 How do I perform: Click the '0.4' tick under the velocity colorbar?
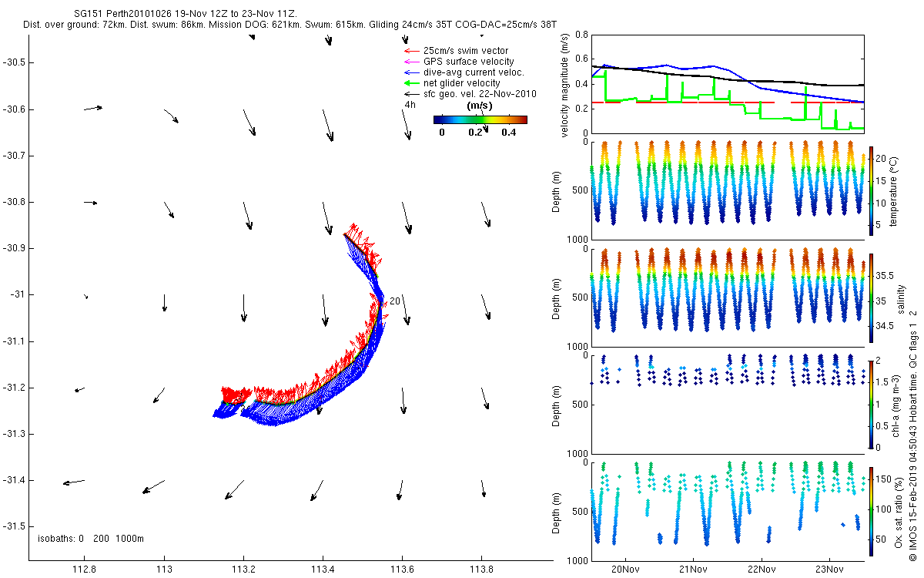click(509, 132)
